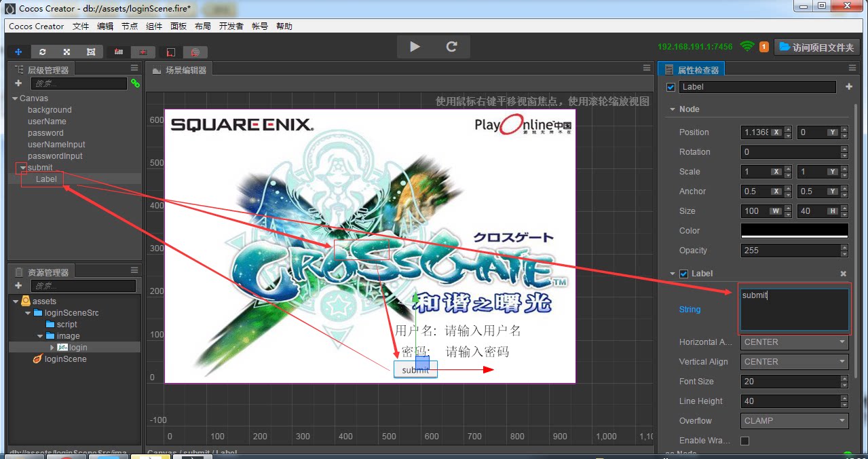This screenshot has width=868, height=459.
Task: Edit the Size width field
Action: [x=755, y=211]
